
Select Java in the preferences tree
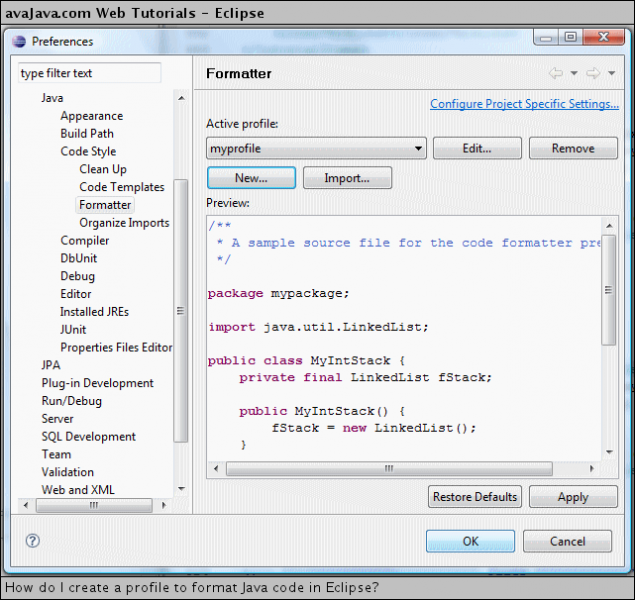point(52,98)
